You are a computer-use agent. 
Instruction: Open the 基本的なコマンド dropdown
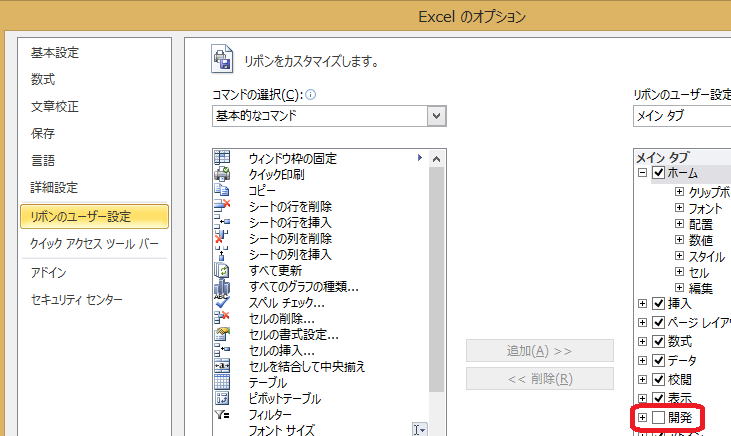point(436,116)
